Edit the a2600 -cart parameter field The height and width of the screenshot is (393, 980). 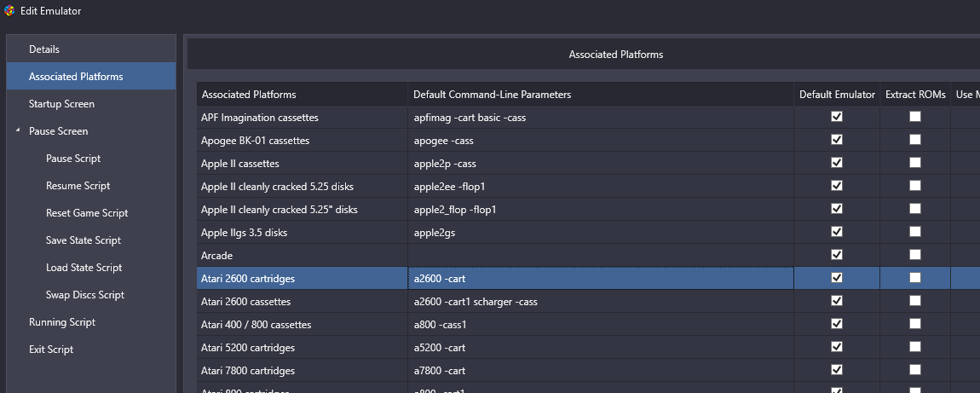pos(602,279)
